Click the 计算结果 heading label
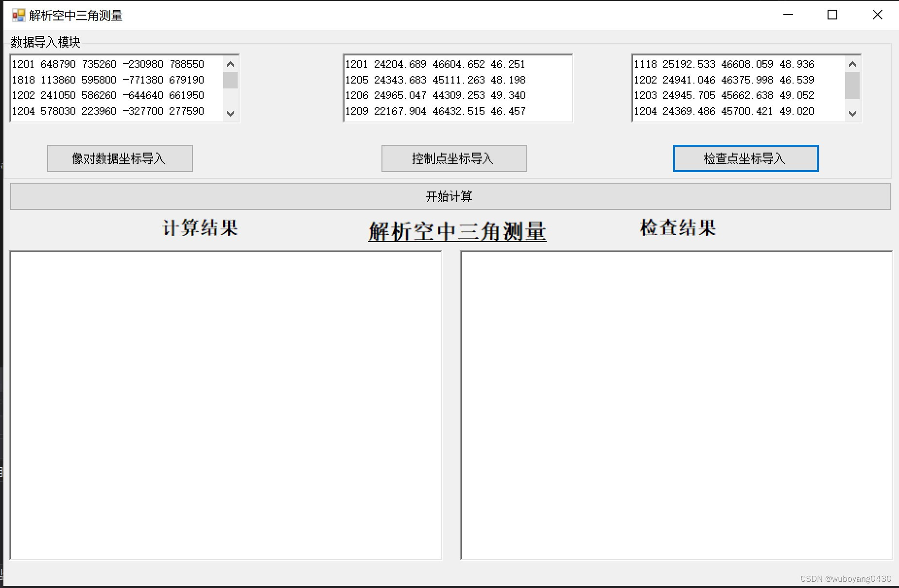899x588 pixels. point(200,228)
